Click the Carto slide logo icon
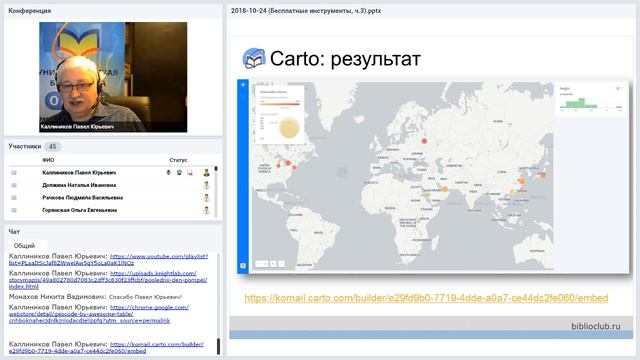Image resolution: width=640 pixels, height=360 pixels. pos(254,58)
